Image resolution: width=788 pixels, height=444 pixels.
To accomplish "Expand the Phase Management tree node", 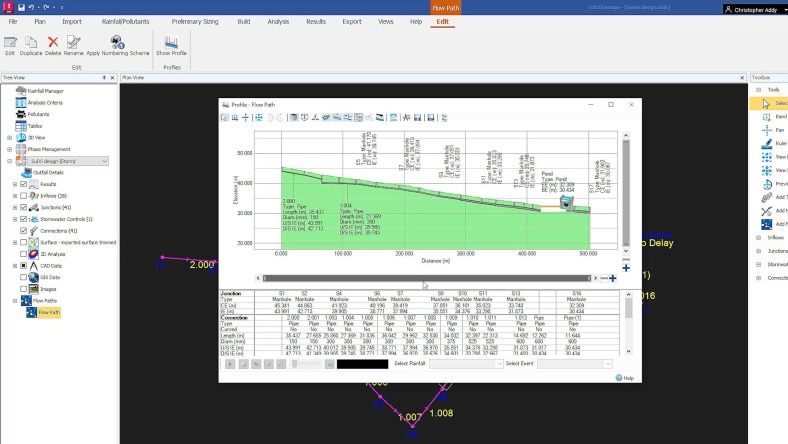I will [10, 149].
